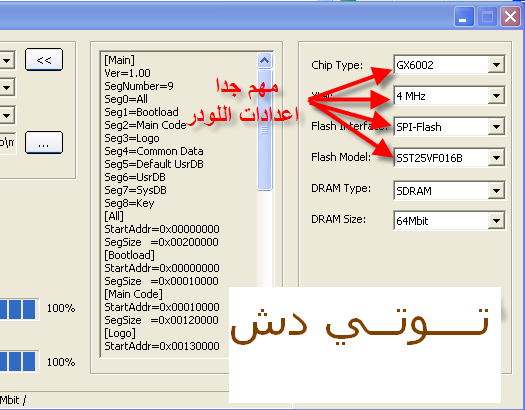The height and width of the screenshot is (410, 525).
Task: Open the Flash Interface SPI-Flash dropdown arrow
Action: tap(496, 127)
